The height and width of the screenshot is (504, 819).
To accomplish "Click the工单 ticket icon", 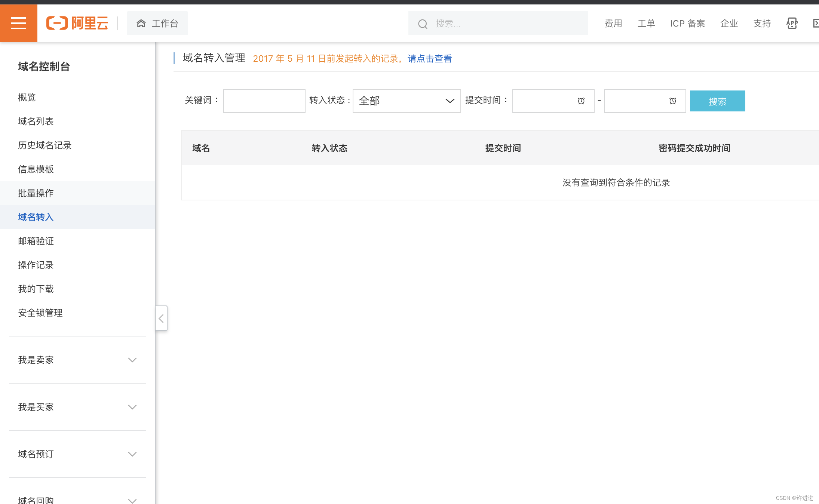I will pyautogui.click(x=645, y=23).
